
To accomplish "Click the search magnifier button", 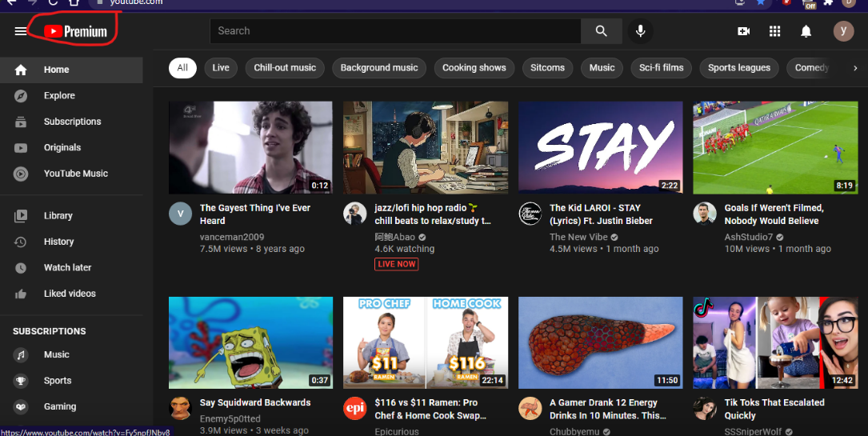I will click(601, 31).
